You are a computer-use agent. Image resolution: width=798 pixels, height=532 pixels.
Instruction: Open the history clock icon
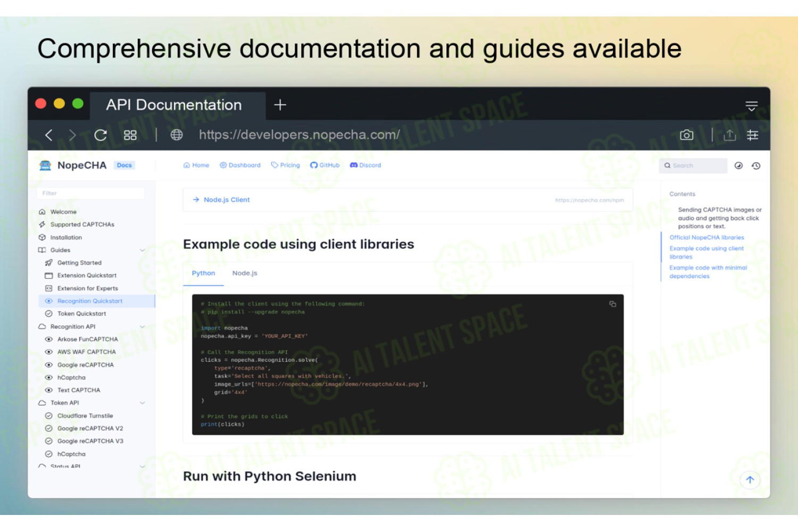(x=756, y=165)
